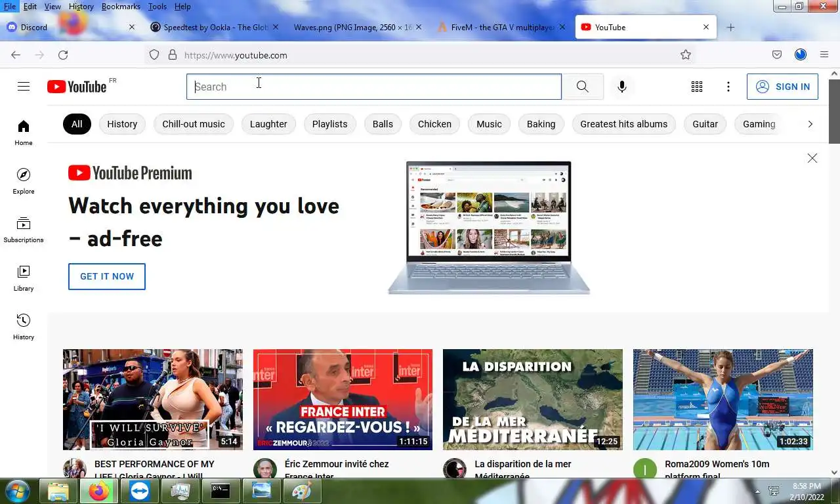This screenshot has height=504, width=840.
Task: Bookmark this page with the star
Action: 686,55
